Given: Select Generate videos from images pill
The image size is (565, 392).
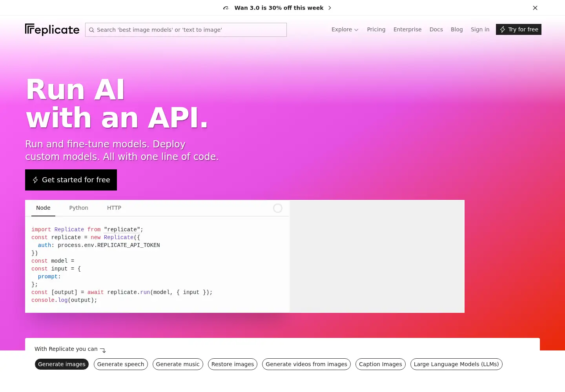Looking at the screenshot, I should click(x=306, y=364).
